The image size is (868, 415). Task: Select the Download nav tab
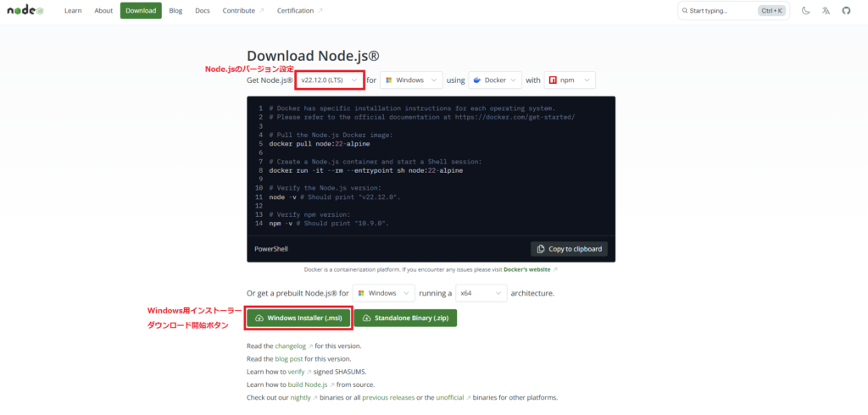tap(141, 10)
